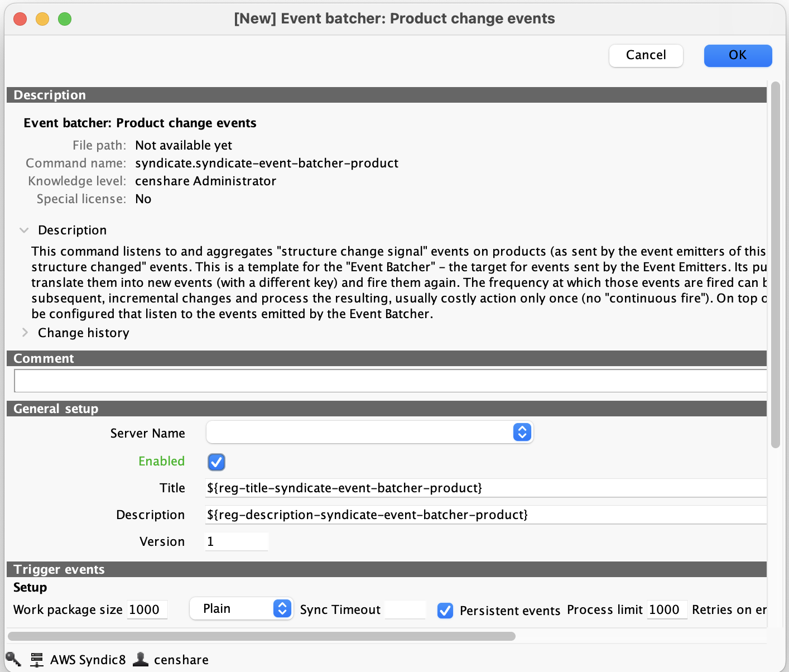The height and width of the screenshot is (672, 789).
Task: Expand the Change history section
Action: (25, 333)
